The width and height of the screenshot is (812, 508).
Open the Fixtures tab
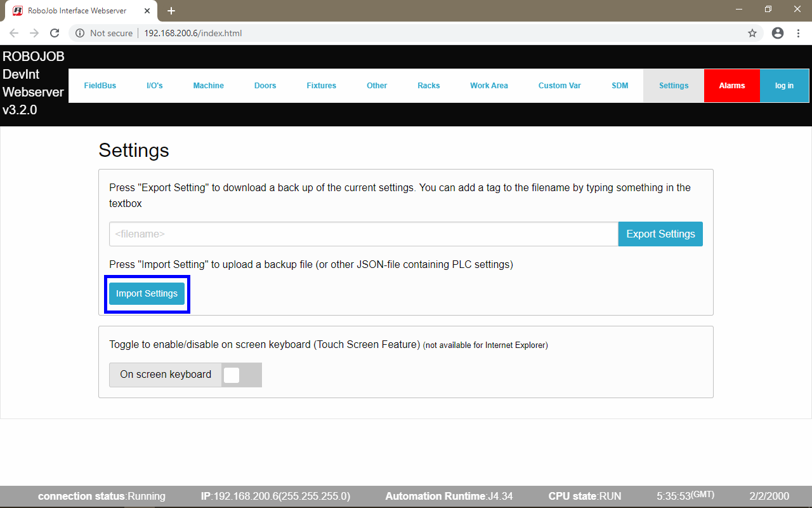[322, 86]
